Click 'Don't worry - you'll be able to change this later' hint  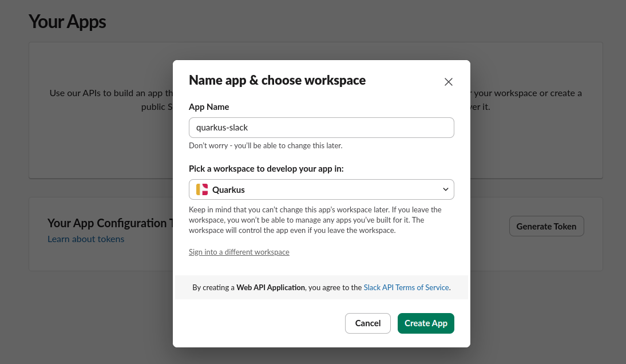[266, 146]
